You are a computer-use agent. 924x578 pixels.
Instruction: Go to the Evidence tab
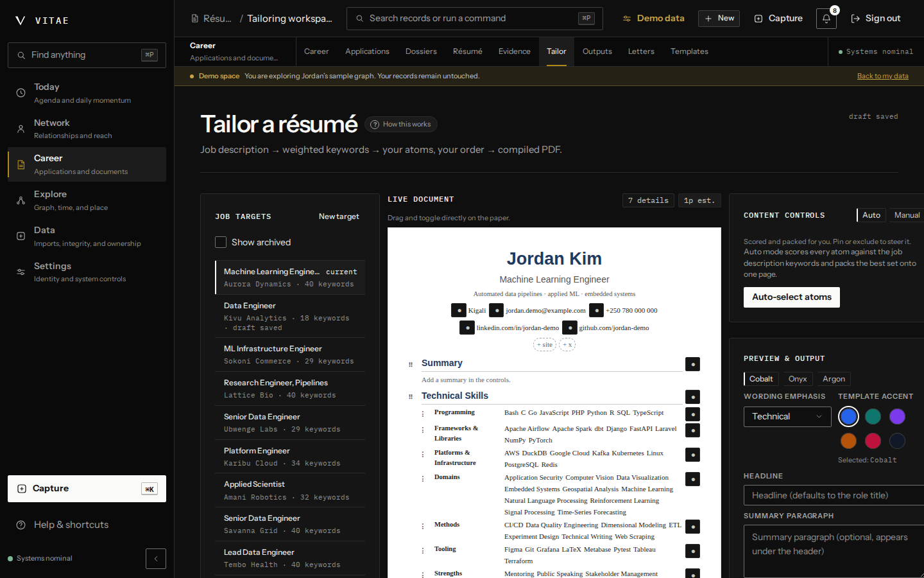[515, 51]
